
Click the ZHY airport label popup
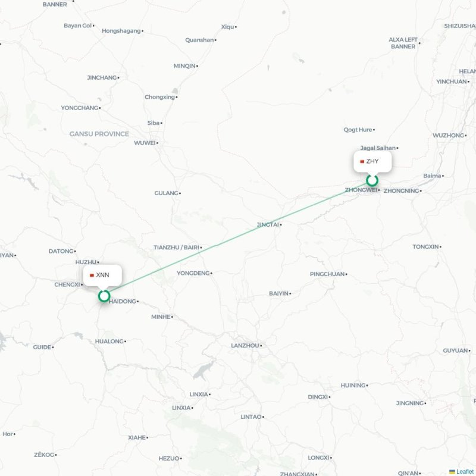(372, 161)
